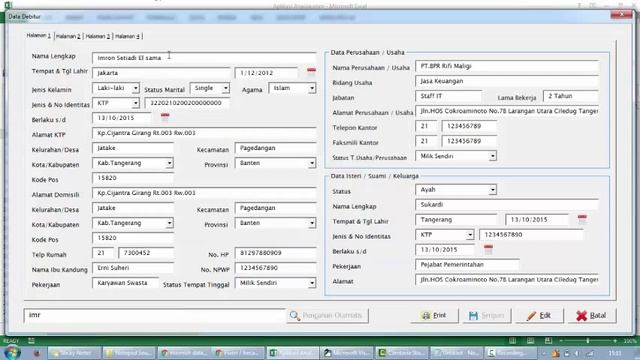640x360 pixels.
Task: Click Nama Ibu Kandung field Erni Suheri
Action: [x=133, y=268]
